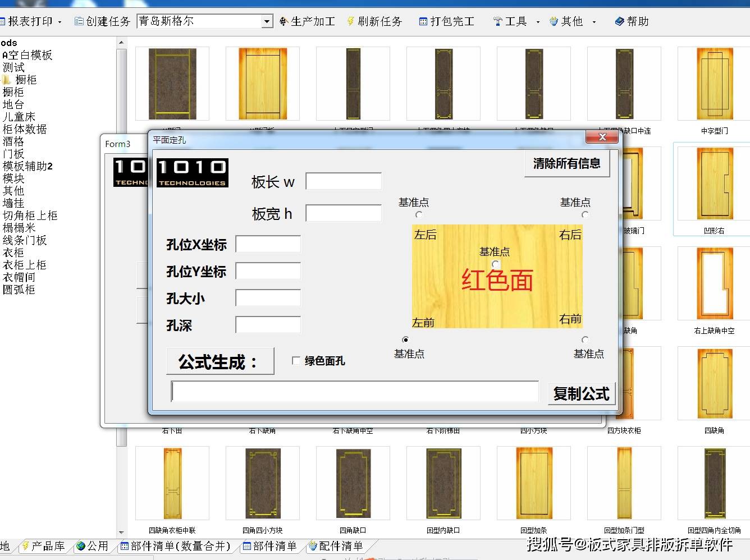Click the 刷新任务 lightning icon
Viewport: 750px width, 560px height.
351,21
